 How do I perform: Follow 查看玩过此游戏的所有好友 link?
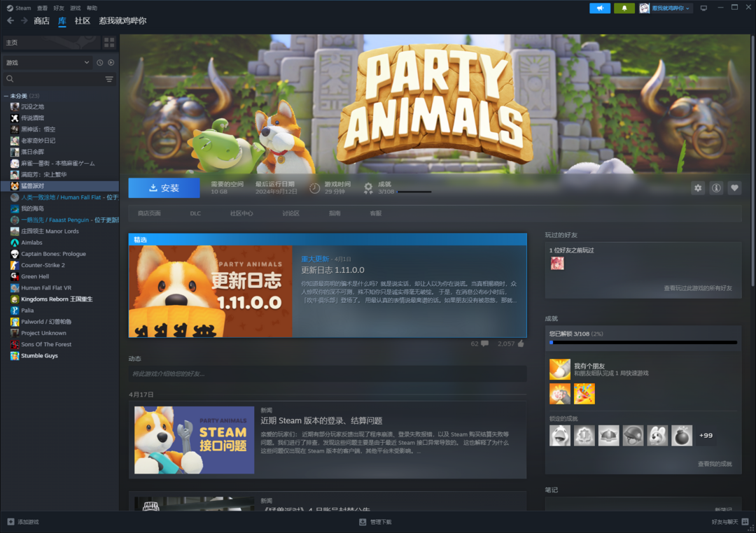(x=698, y=288)
